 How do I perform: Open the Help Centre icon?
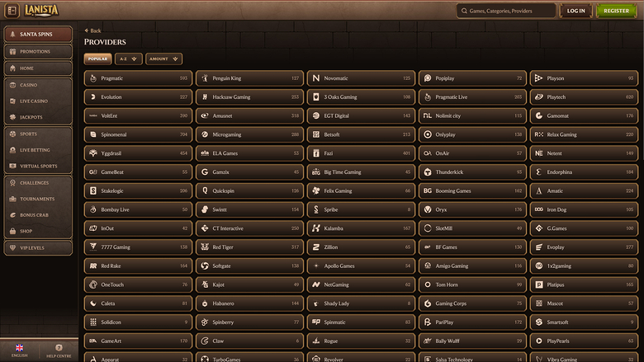click(59, 347)
